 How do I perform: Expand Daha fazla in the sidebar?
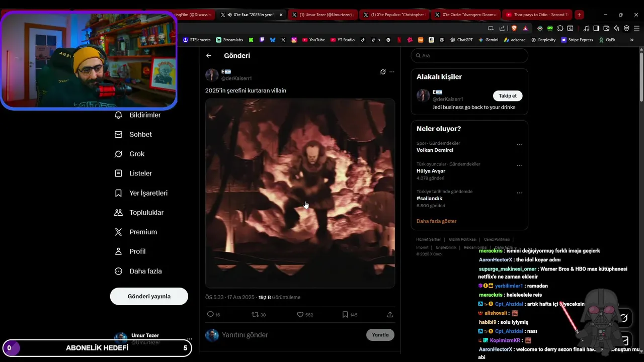point(138,271)
